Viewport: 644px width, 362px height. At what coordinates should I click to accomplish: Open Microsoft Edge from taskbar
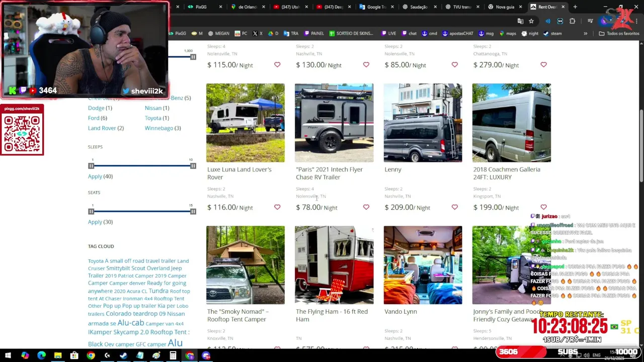tap(41, 355)
